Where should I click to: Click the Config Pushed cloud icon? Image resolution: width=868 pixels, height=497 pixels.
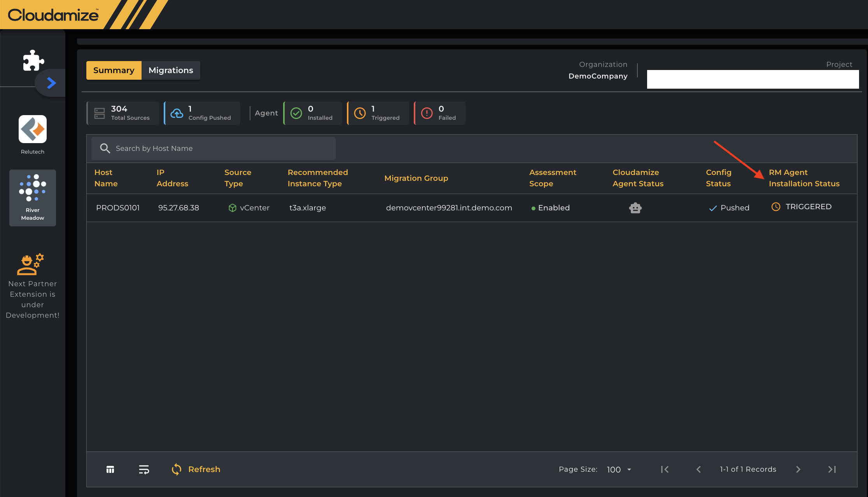pos(177,113)
